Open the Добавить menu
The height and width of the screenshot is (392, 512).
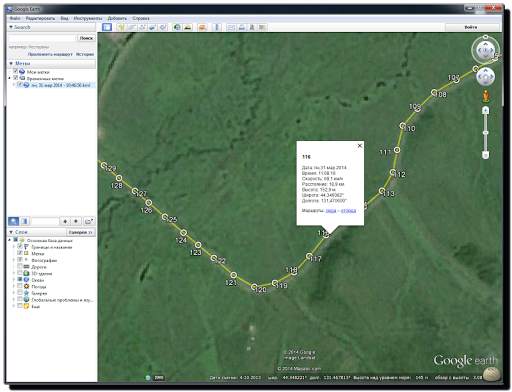coord(117,18)
